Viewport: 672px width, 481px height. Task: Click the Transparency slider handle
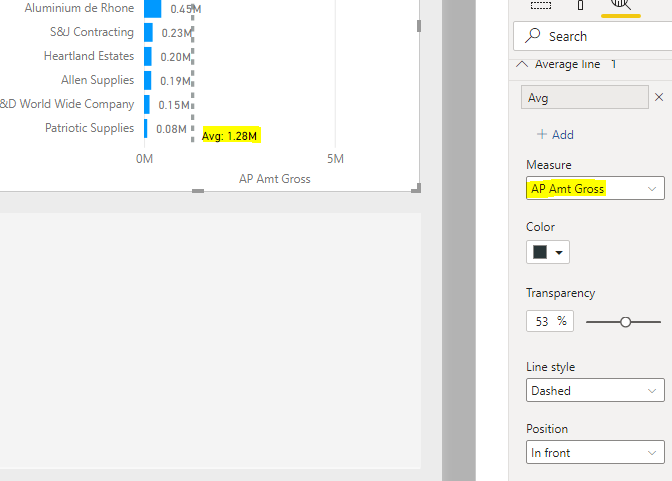click(625, 322)
